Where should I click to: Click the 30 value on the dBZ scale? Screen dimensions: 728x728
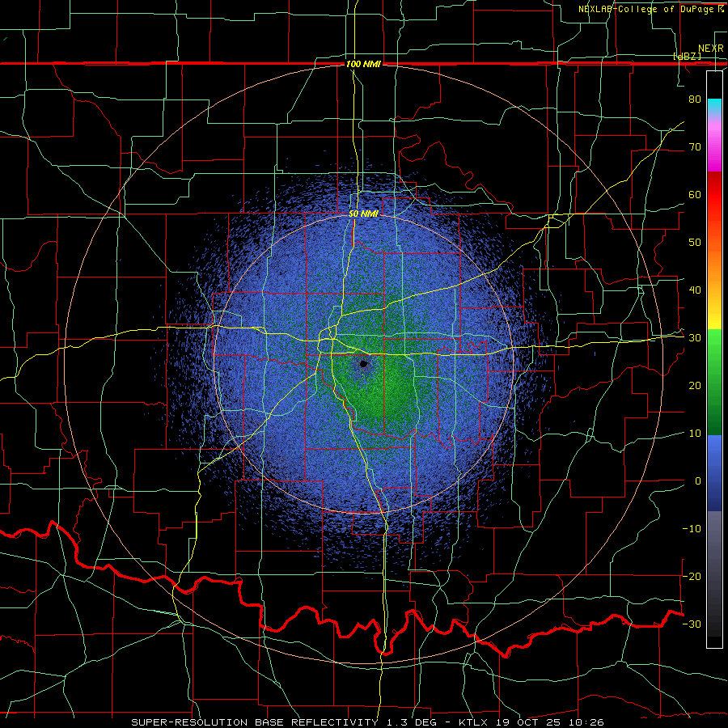(x=695, y=338)
